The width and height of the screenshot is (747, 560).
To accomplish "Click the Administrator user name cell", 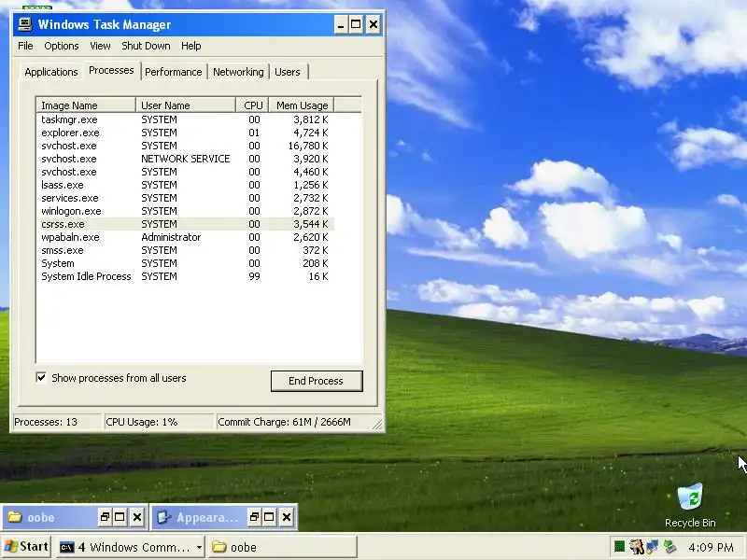I will 171,237.
